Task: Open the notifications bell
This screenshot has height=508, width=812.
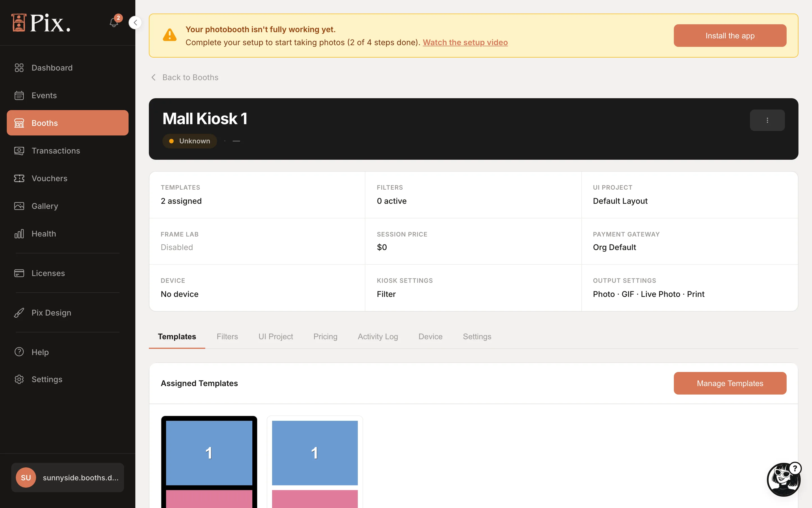Action: [x=114, y=23]
